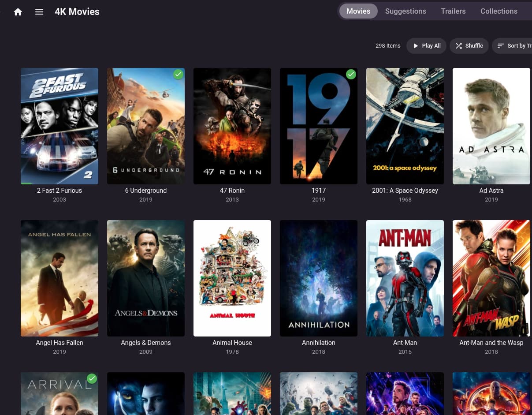This screenshot has height=415, width=532.
Task: Click the Shuffle button
Action: pos(469,45)
